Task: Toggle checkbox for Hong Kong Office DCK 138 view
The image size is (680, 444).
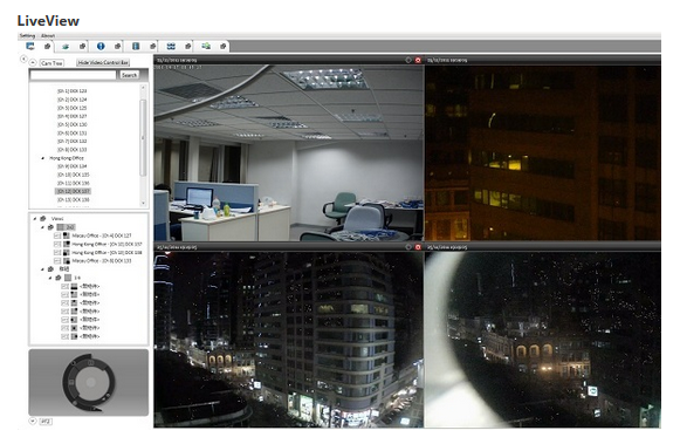Action: (x=56, y=252)
